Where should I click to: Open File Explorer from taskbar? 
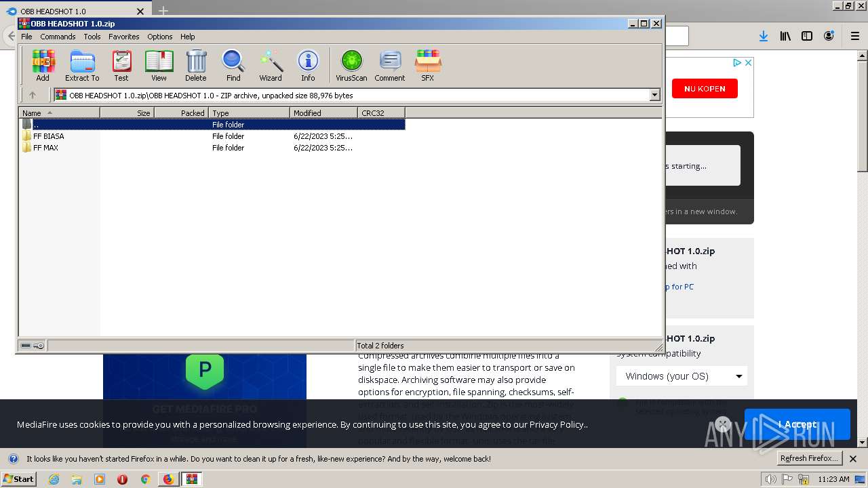(77, 479)
